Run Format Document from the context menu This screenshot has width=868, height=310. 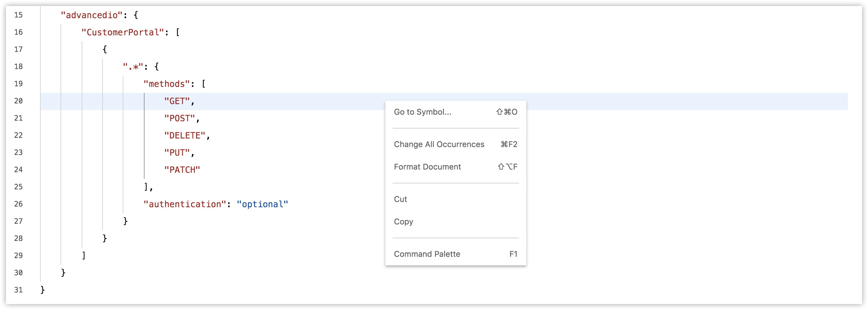(x=456, y=167)
